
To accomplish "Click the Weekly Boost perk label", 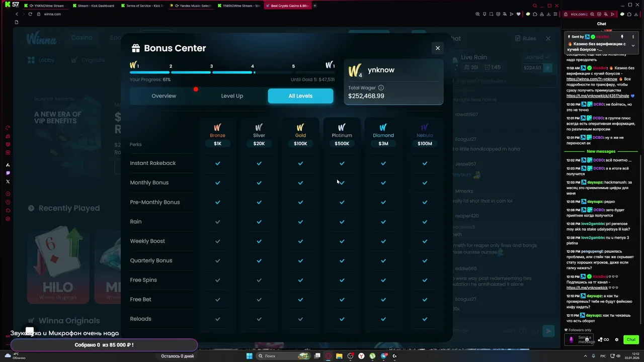I will [147, 241].
